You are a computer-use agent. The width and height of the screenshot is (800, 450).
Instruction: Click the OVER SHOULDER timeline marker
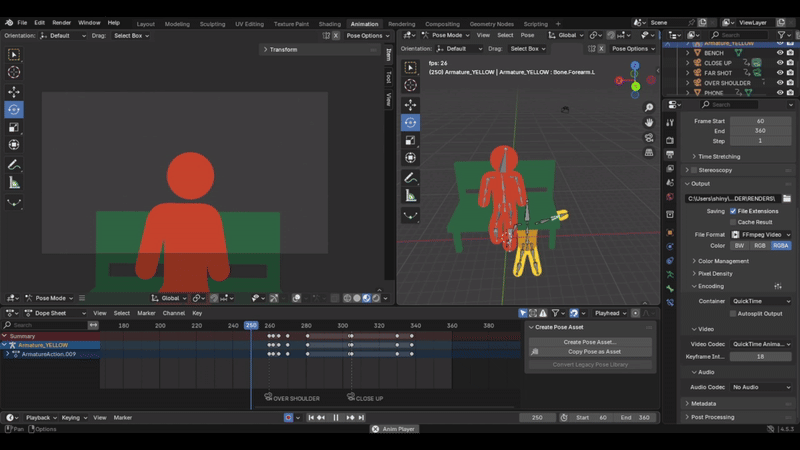coord(269,397)
